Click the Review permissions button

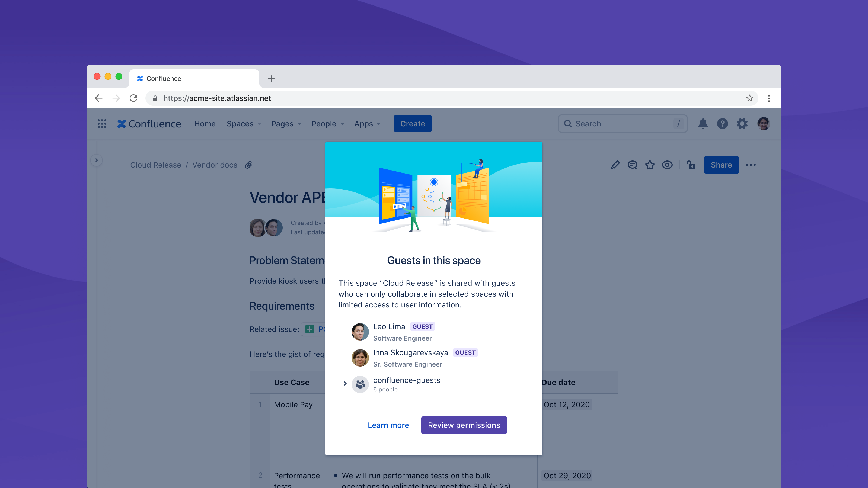tap(464, 425)
